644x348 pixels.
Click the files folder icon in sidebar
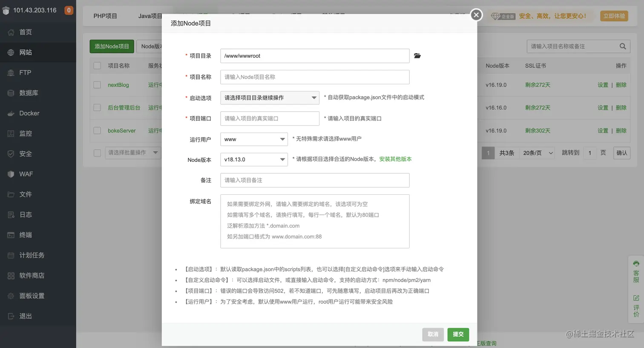11,194
